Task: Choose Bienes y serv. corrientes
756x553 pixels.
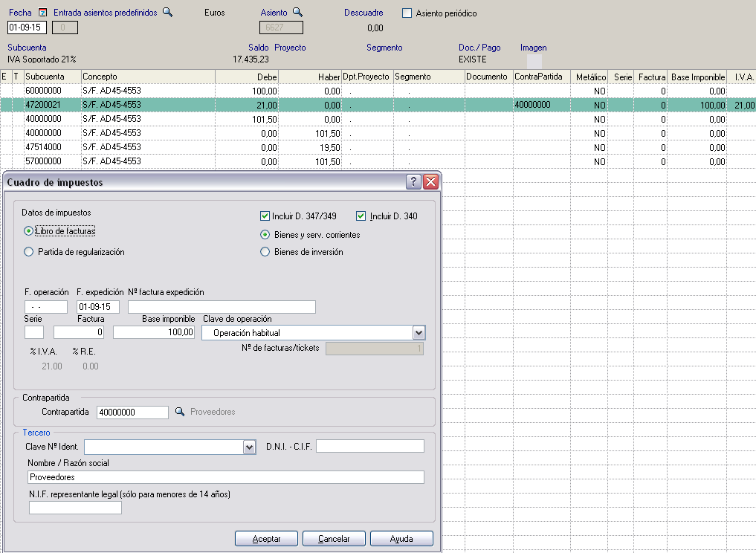Action: click(265, 235)
